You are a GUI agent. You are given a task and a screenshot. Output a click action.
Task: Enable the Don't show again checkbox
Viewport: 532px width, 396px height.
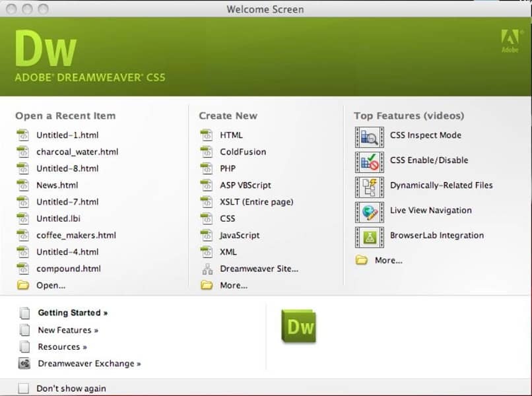(x=23, y=388)
